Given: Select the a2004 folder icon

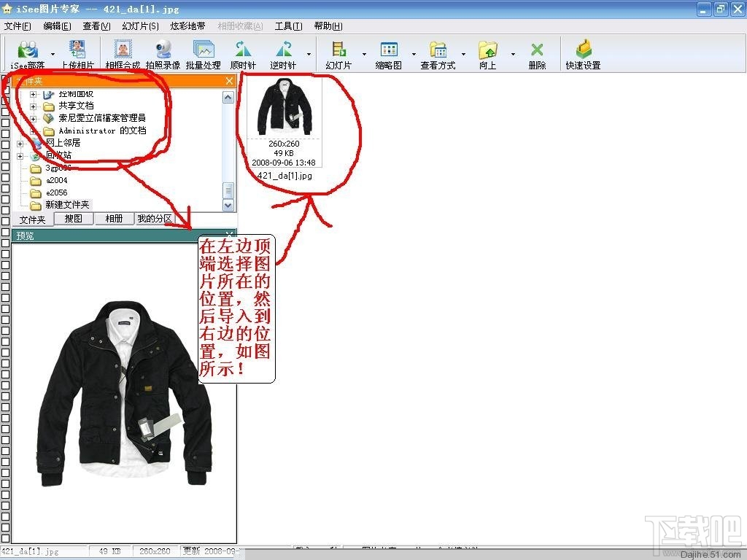Looking at the screenshot, I should click(x=36, y=181).
